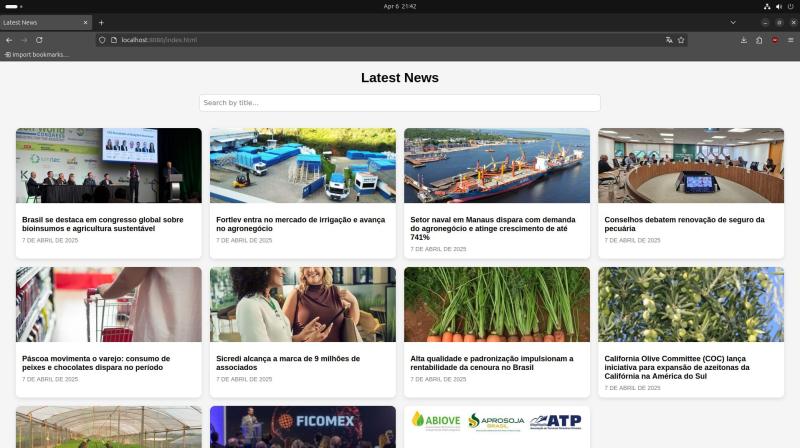Image resolution: width=800 pixels, height=448 pixels.
Task: Open the Fortlev blue tanks image
Action: click(303, 165)
